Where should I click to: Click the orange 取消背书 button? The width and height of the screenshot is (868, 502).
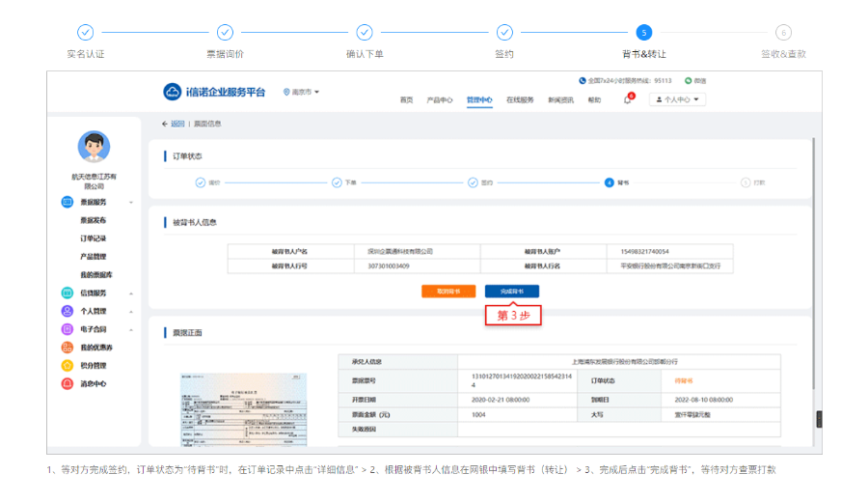pyautogui.click(x=448, y=291)
